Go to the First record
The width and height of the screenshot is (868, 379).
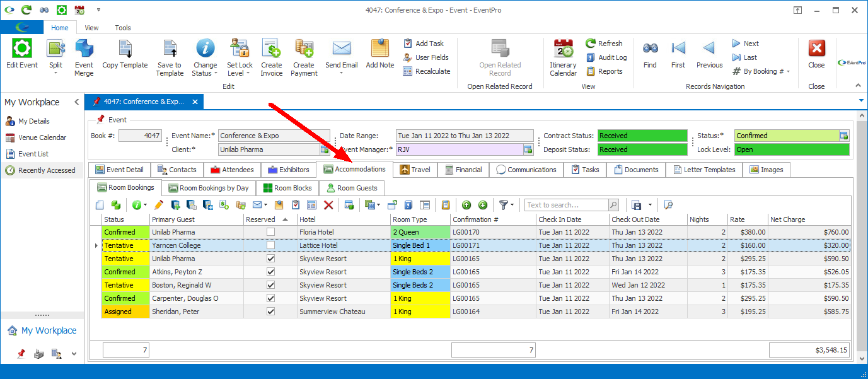[678, 48]
